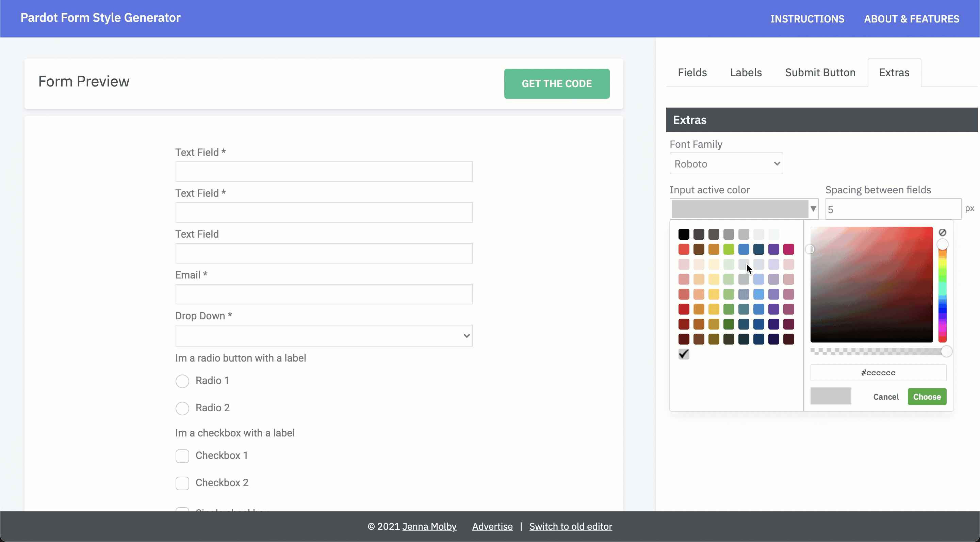Select the black color swatch
This screenshot has width=980, height=542.
[684, 234]
